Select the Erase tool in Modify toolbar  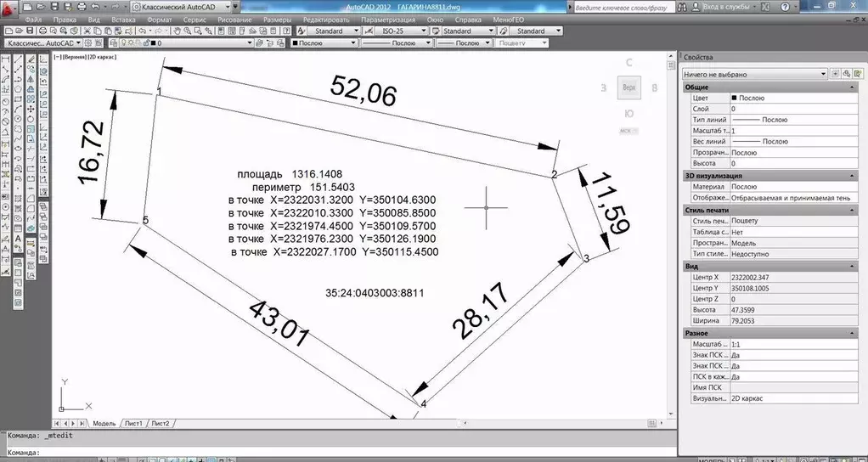[x=31, y=59]
